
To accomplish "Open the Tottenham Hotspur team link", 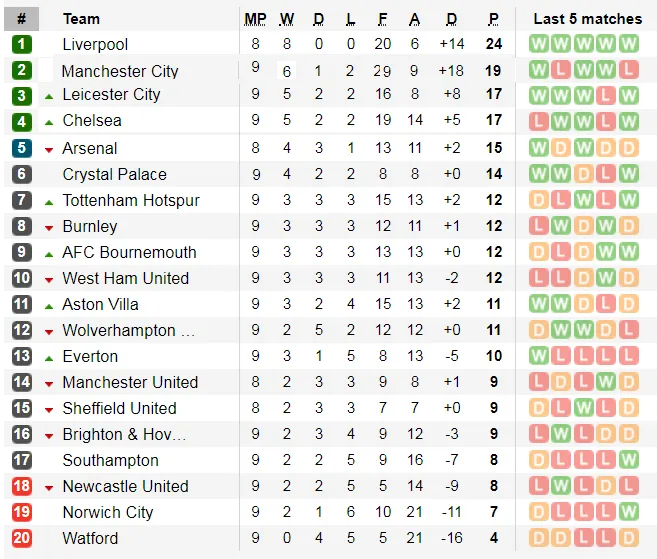I will [x=131, y=200].
